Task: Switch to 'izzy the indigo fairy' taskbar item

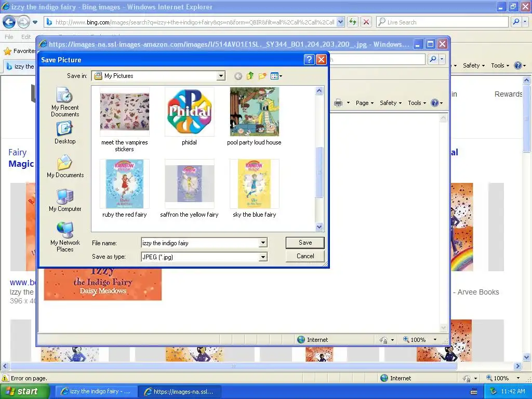Action: pyautogui.click(x=96, y=392)
